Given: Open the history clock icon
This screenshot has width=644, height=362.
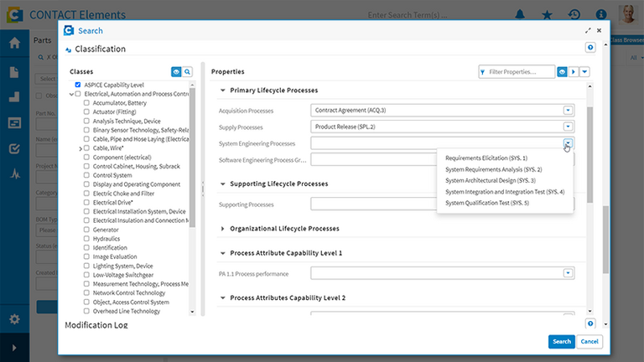Looking at the screenshot, I should (574, 14).
